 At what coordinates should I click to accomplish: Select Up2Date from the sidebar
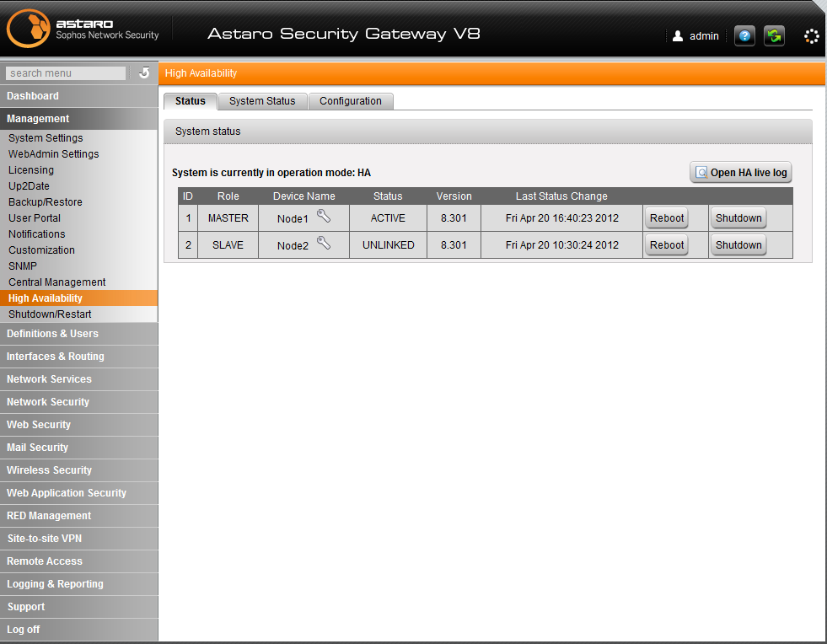tap(30, 186)
